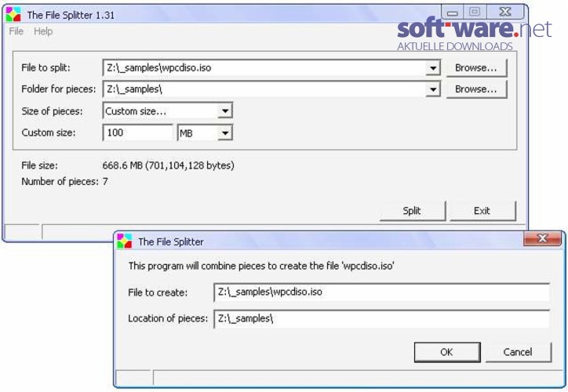
Task: Click the Number of pieces value 7
Action: click(x=105, y=181)
